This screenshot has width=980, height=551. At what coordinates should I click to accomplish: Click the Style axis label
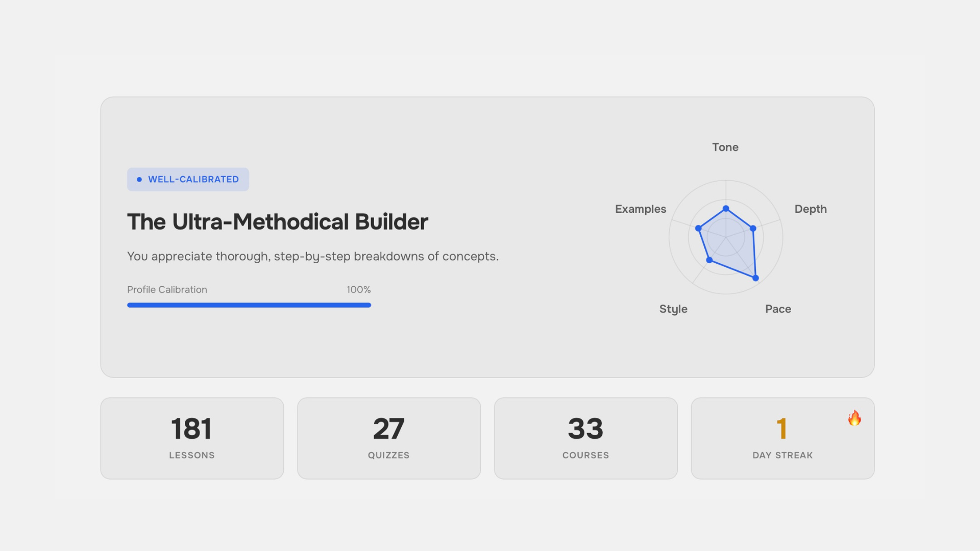[673, 309]
